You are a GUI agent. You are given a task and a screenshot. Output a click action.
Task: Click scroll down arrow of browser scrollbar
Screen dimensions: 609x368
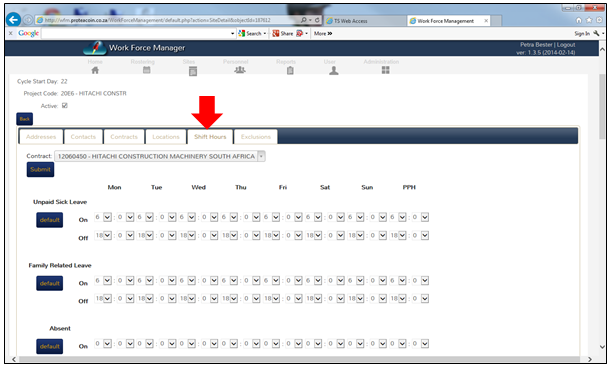click(x=602, y=347)
